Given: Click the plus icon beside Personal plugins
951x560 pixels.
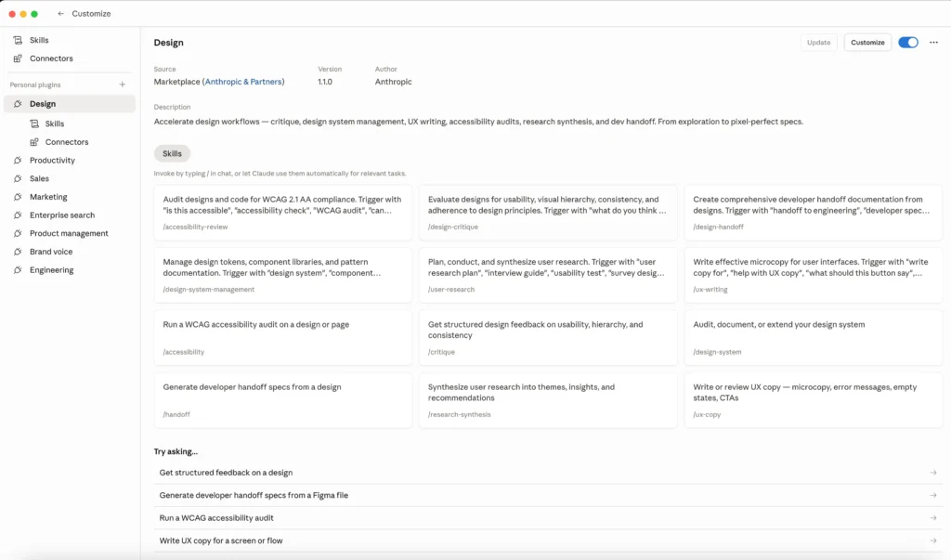Looking at the screenshot, I should (x=122, y=85).
